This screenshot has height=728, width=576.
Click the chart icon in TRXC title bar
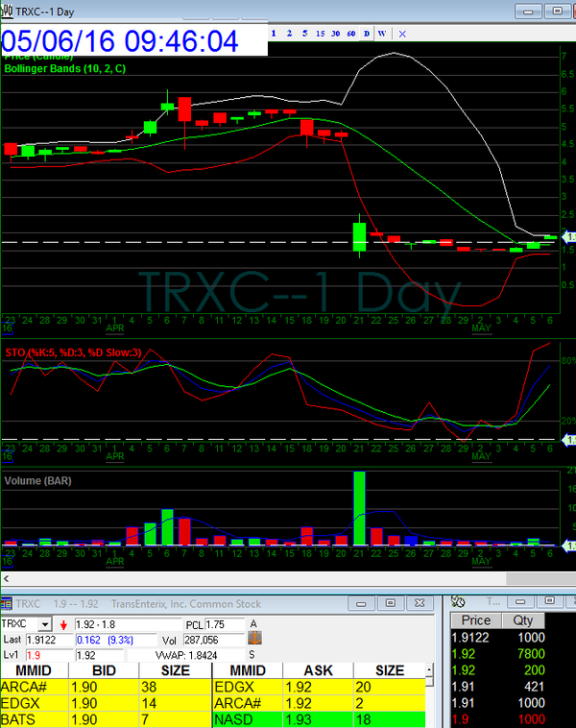[x=8, y=11]
